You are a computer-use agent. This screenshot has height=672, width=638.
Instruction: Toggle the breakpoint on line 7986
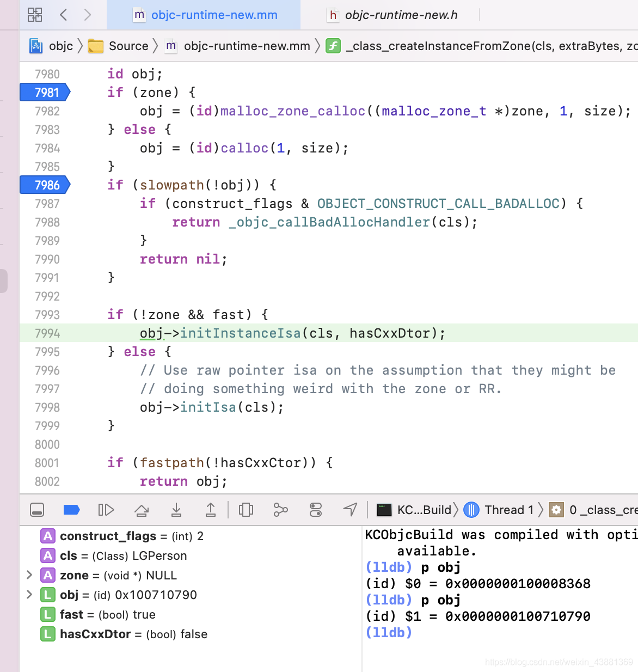pos(45,185)
